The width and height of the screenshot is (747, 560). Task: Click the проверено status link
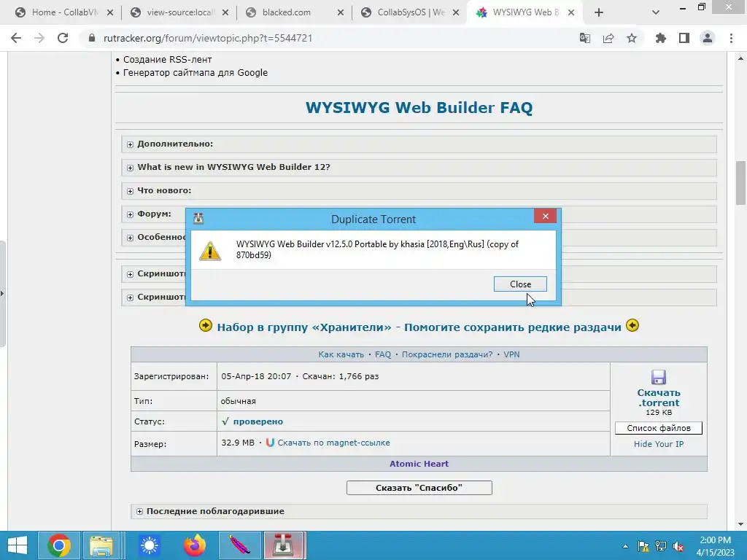click(x=258, y=421)
